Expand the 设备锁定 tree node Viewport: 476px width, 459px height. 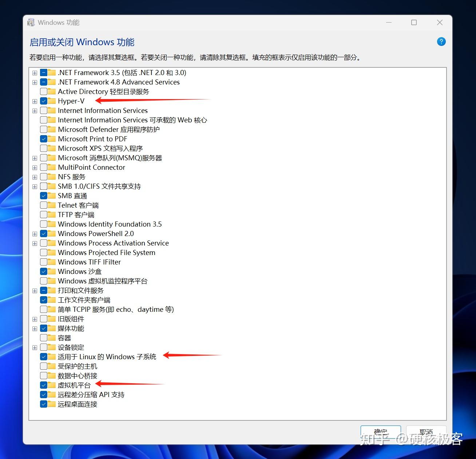[x=35, y=347]
